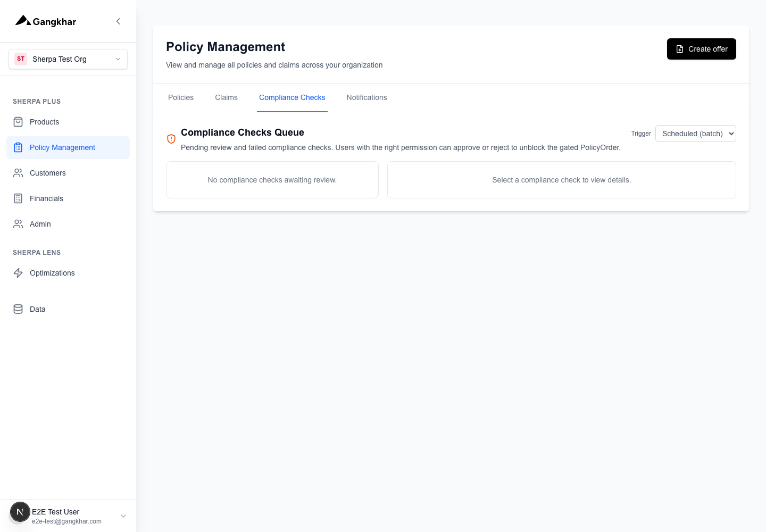The image size is (766, 532).
Task: Click the Products shopping bag icon
Action: click(18, 122)
